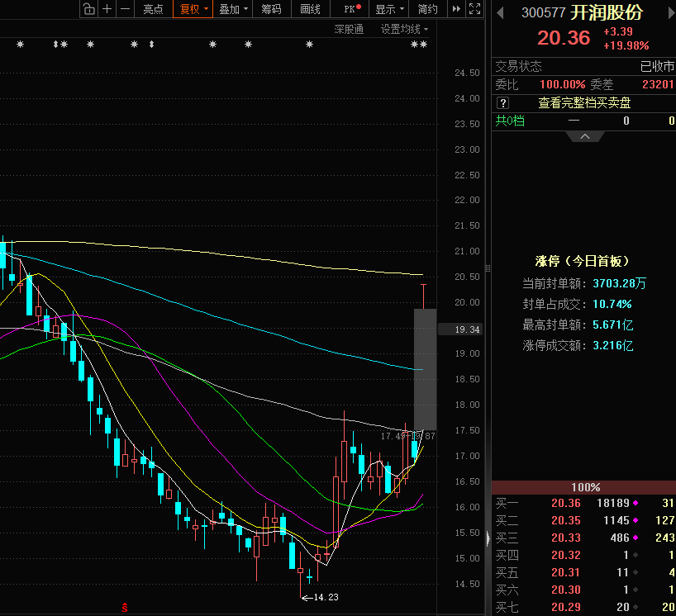Click the pink diamond beside 买一 volume 18189
Image resolution: width=676 pixels, height=616 pixels.
pos(636,503)
